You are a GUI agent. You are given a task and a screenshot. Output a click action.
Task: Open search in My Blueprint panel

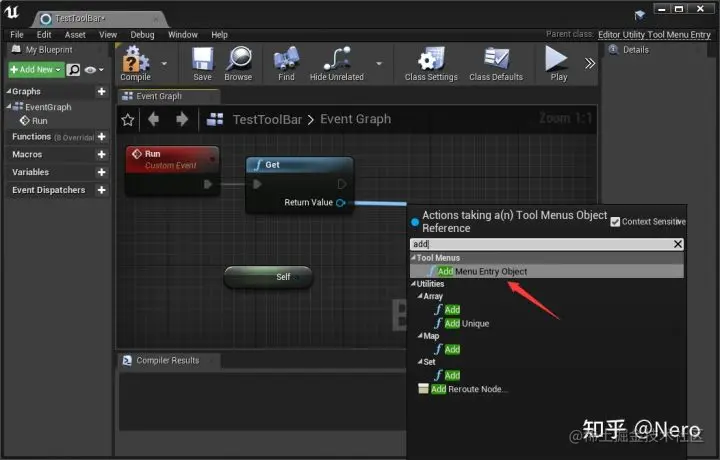pyautogui.click(x=73, y=70)
